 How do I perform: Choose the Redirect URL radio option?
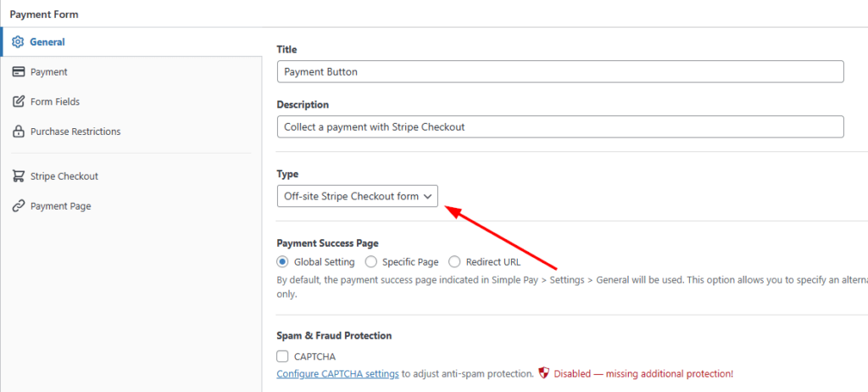pyautogui.click(x=455, y=262)
